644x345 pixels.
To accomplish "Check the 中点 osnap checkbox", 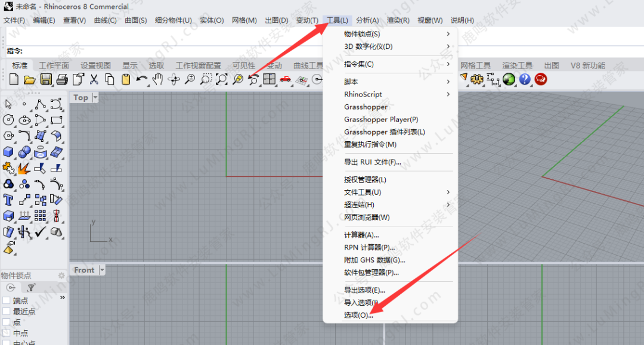I will [x=7, y=333].
